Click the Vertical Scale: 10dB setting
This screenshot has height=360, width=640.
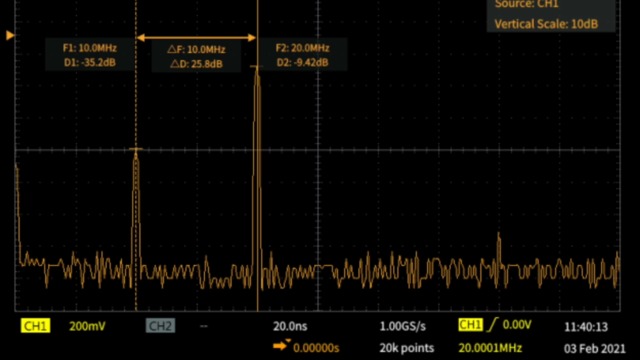[546, 24]
